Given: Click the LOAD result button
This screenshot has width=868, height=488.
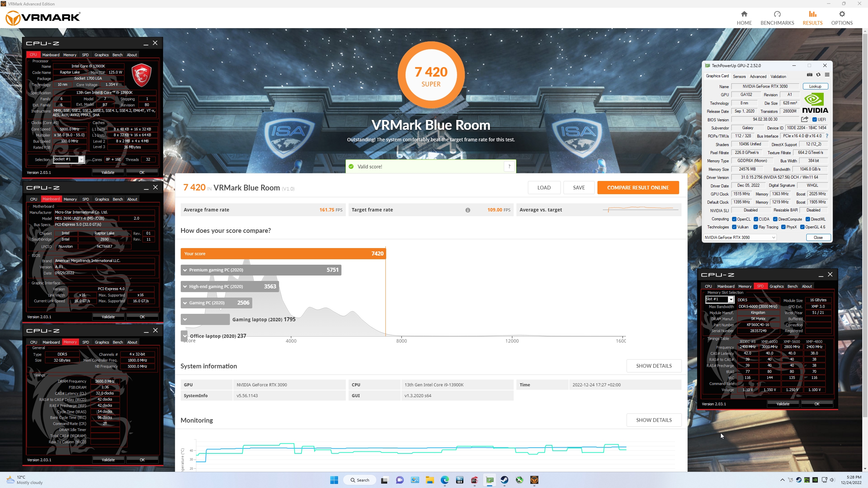Looking at the screenshot, I should coord(544,188).
